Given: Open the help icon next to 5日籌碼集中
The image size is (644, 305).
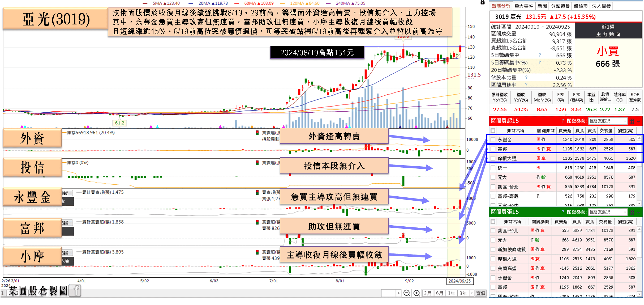Looking at the screenshot, I should 540,55.
